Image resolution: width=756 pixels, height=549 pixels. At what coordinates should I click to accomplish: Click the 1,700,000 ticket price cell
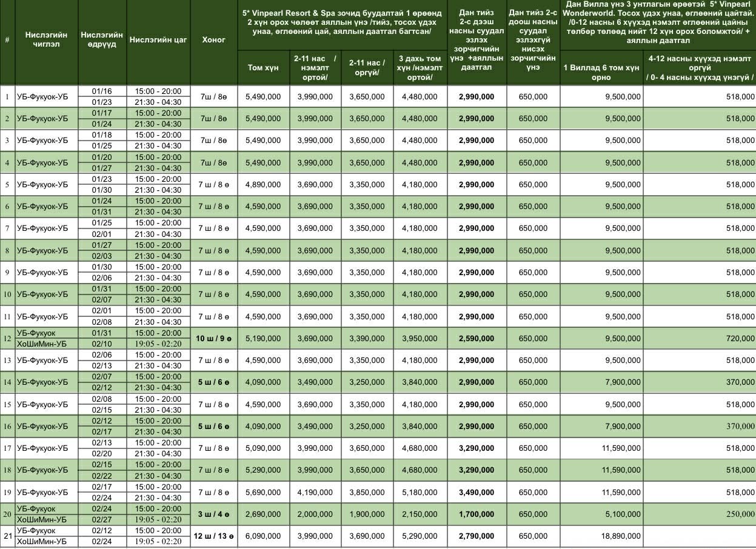[x=476, y=514]
